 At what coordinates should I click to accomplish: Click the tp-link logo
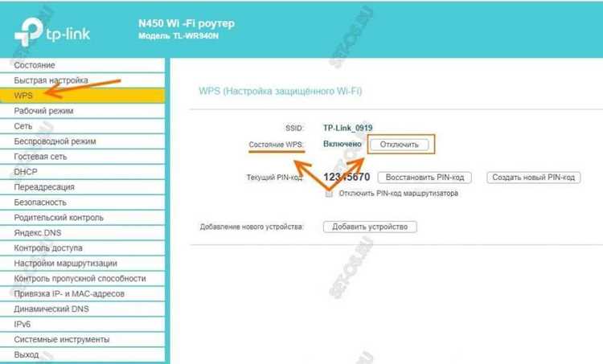click(52, 33)
